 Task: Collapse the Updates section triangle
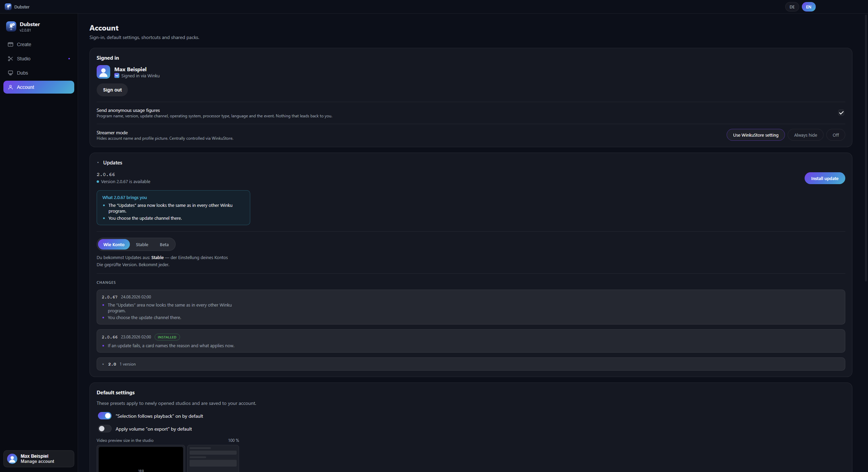pos(98,163)
